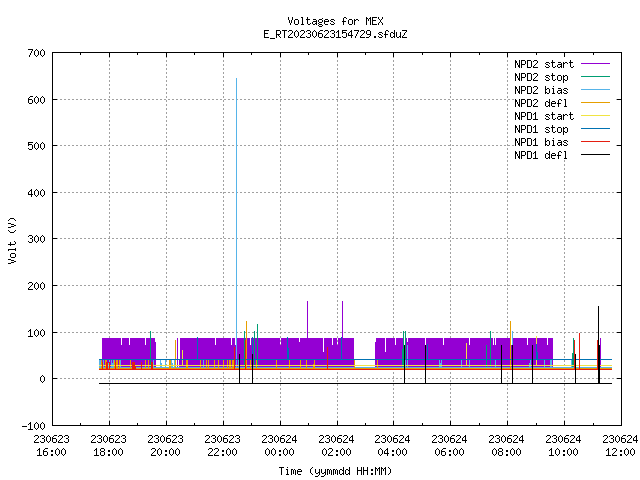Click the dark blue NPD1 stop legend line
Screen dimensions: 640x480
click(x=596, y=129)
